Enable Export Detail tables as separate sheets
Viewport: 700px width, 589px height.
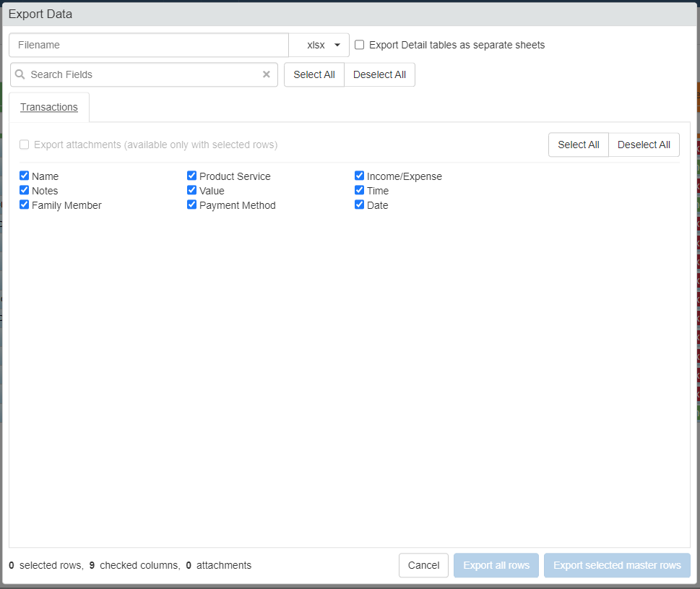(360, 45)
